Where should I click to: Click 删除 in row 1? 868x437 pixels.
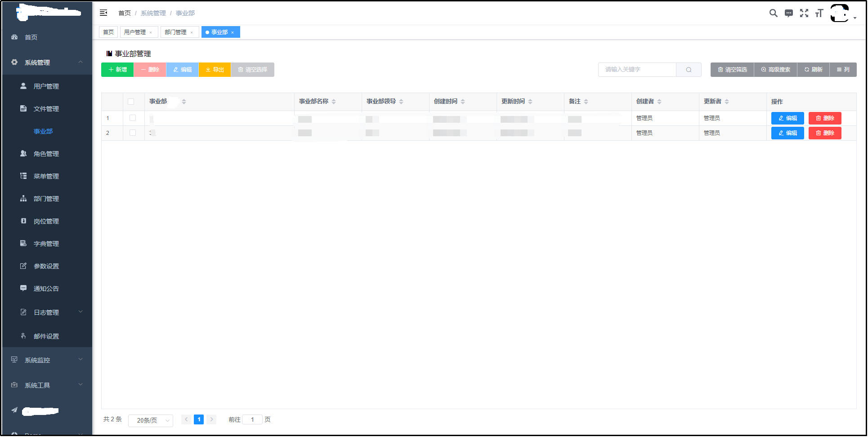pos(825,118)
